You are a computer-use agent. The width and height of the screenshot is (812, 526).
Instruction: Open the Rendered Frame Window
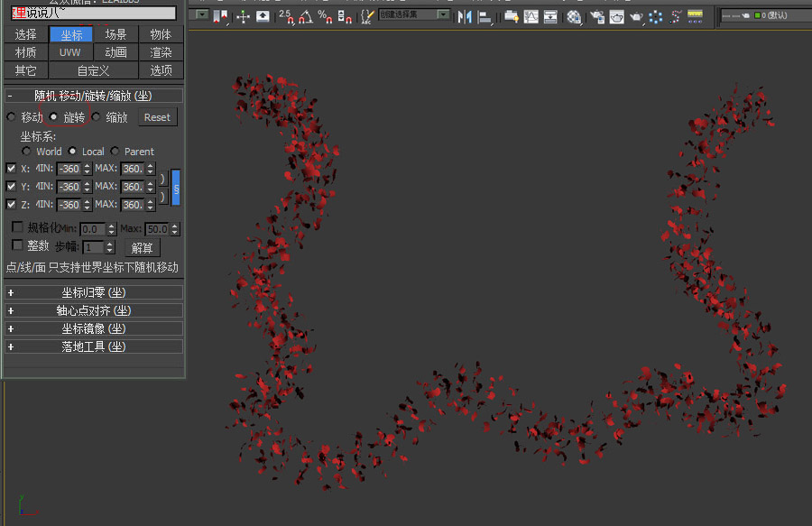617,16
